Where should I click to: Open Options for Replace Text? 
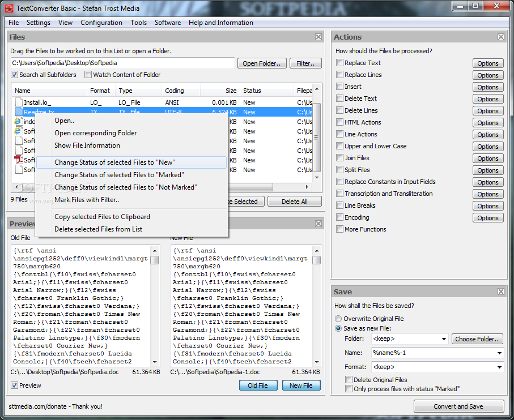pos(488,63)
